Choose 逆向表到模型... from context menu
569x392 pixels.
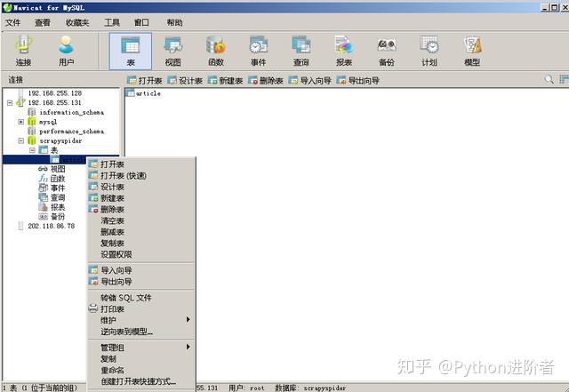point(141,332)
